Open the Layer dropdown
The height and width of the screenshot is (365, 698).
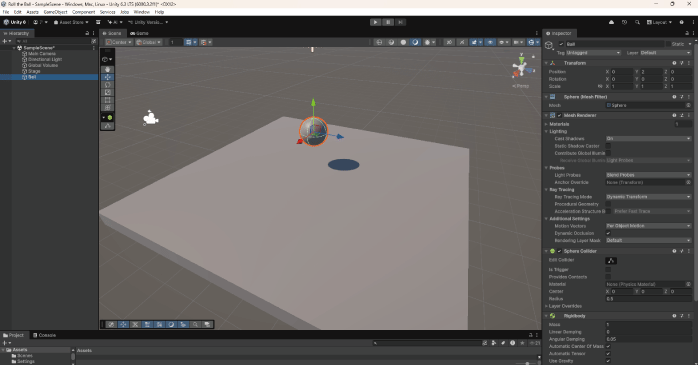coord(666,53)
